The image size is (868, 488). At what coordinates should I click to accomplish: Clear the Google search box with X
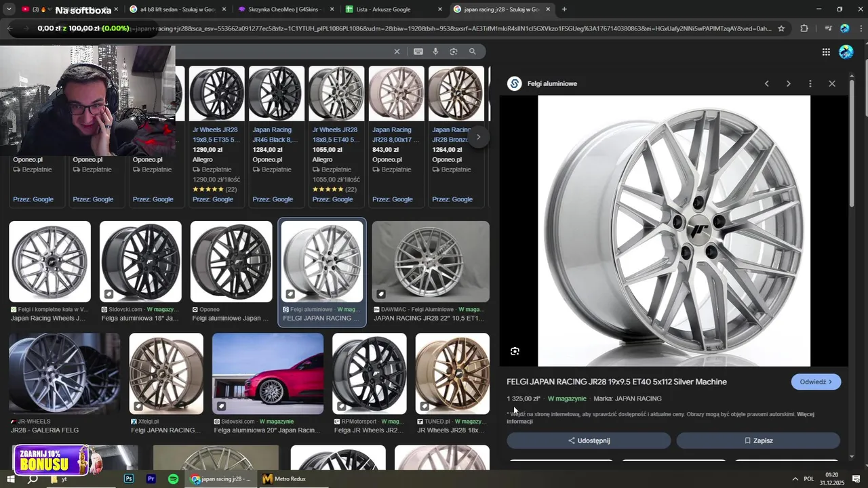(x=397, y=52)
